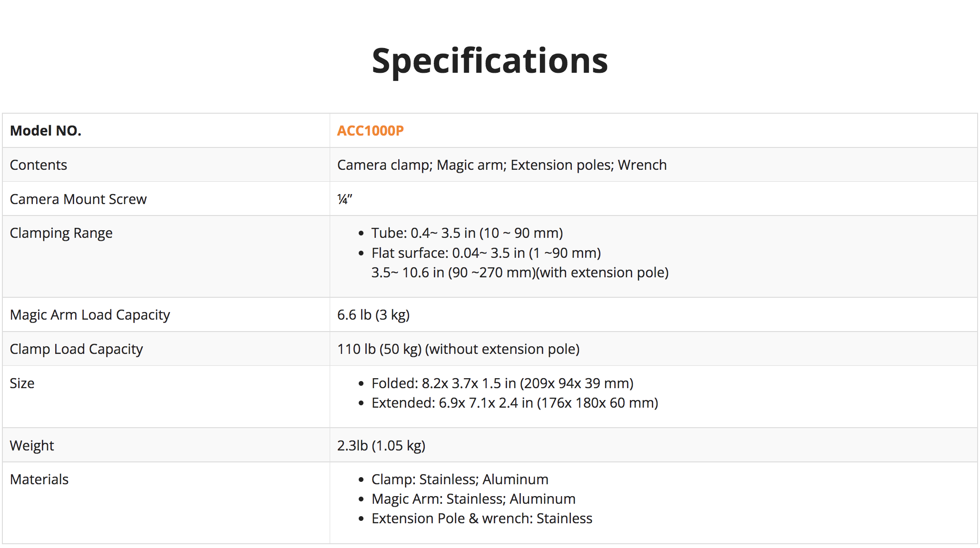This screenshot has width=980, height=548.
Task: Click the 2.3lb (1.05 kg) weight value
Action: (381, 446)
